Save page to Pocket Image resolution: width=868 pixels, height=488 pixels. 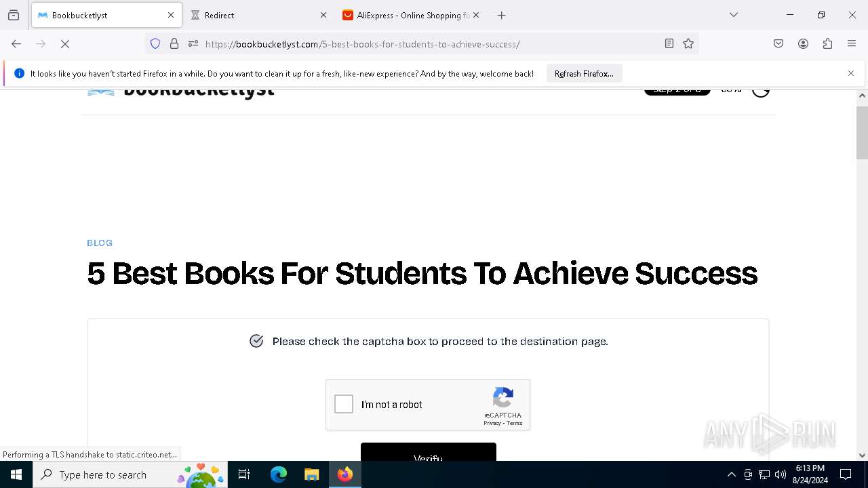tap(778, 44)
